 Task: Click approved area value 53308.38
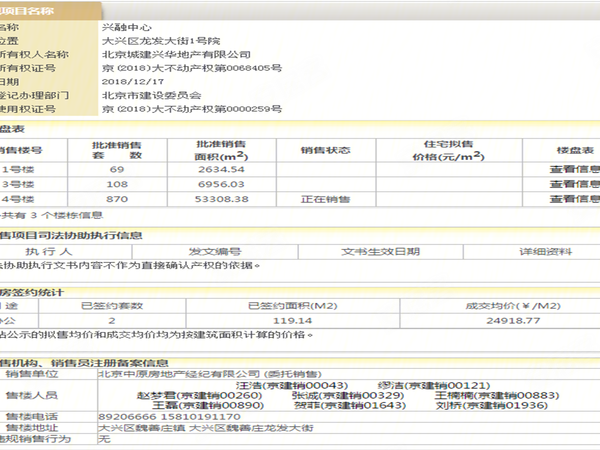pos(222,199)
